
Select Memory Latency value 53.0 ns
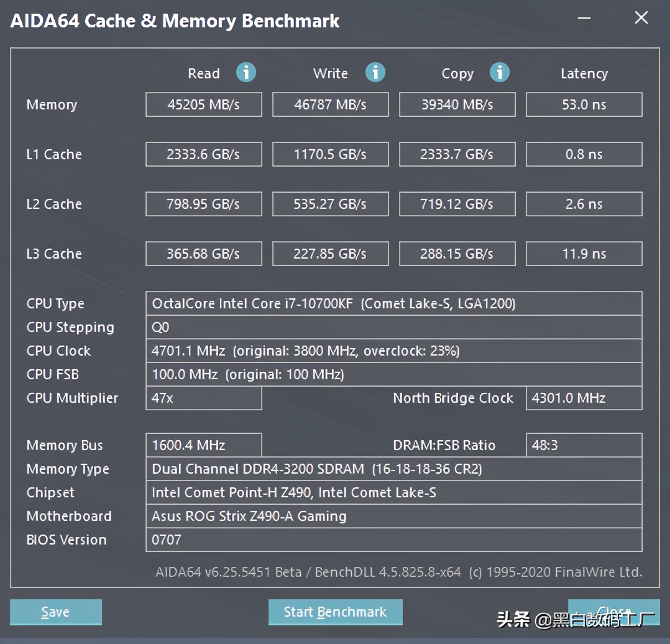pos(584,104)
